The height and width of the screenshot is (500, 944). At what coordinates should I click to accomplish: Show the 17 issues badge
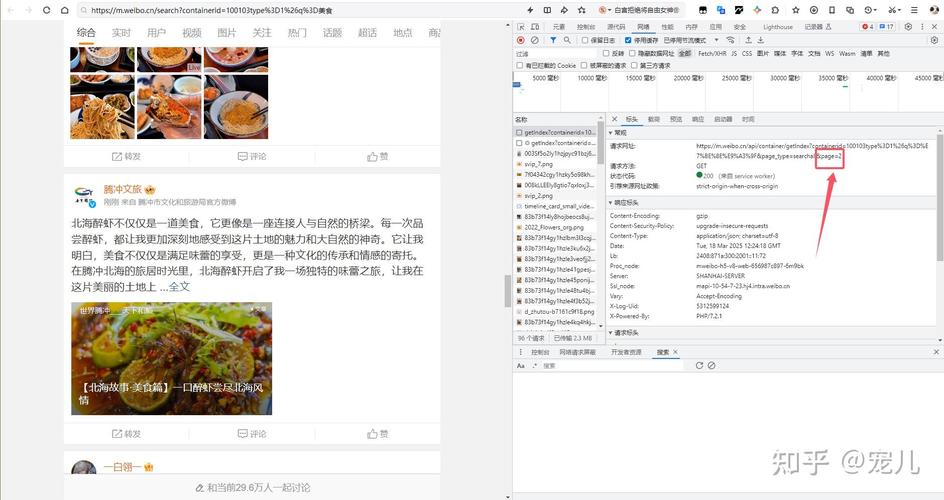887,27
